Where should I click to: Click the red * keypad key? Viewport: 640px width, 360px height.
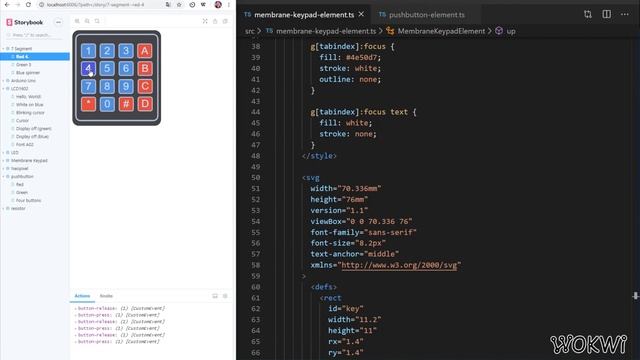(x=88, y=104)
